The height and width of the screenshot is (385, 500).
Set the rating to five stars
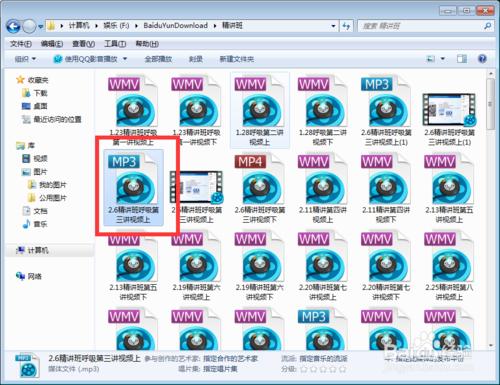click(342, 369)
